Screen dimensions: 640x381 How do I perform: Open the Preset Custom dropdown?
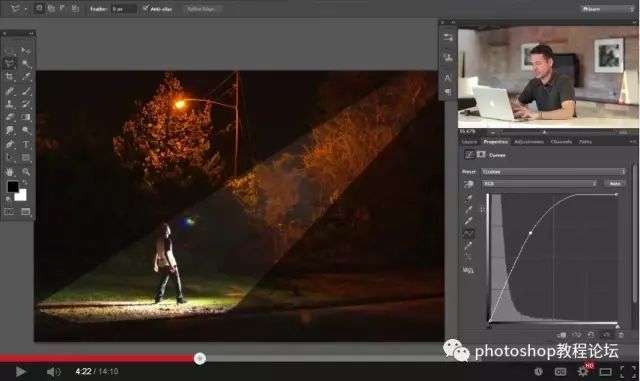(x=553, y=172)
